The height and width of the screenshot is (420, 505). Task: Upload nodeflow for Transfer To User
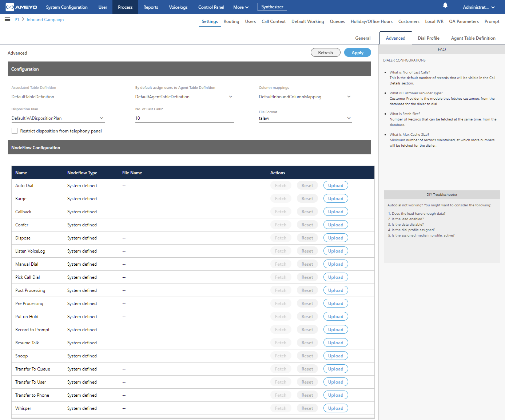tap(336, 382)
